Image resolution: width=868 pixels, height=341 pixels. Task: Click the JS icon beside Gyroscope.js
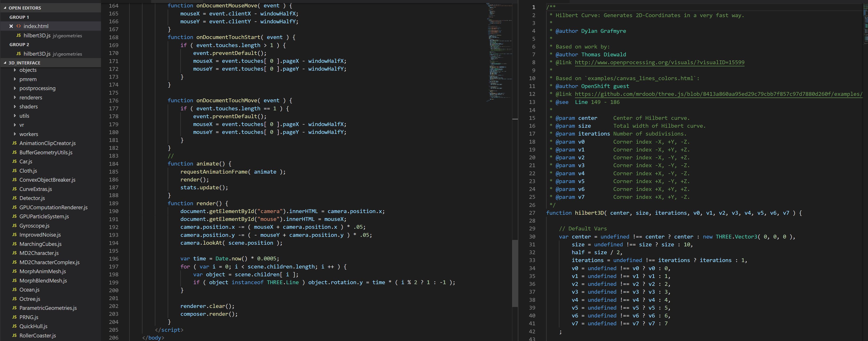point(14,226)
